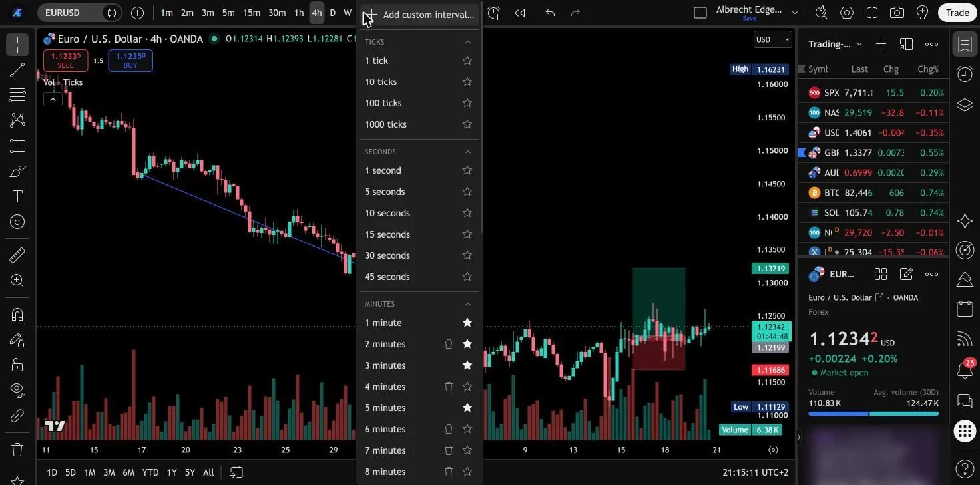The height and width of the screenshot is (485, 980).
Task: Open Albrecht Edge layout dropdown arrow
Action: (x=794, y=13)
